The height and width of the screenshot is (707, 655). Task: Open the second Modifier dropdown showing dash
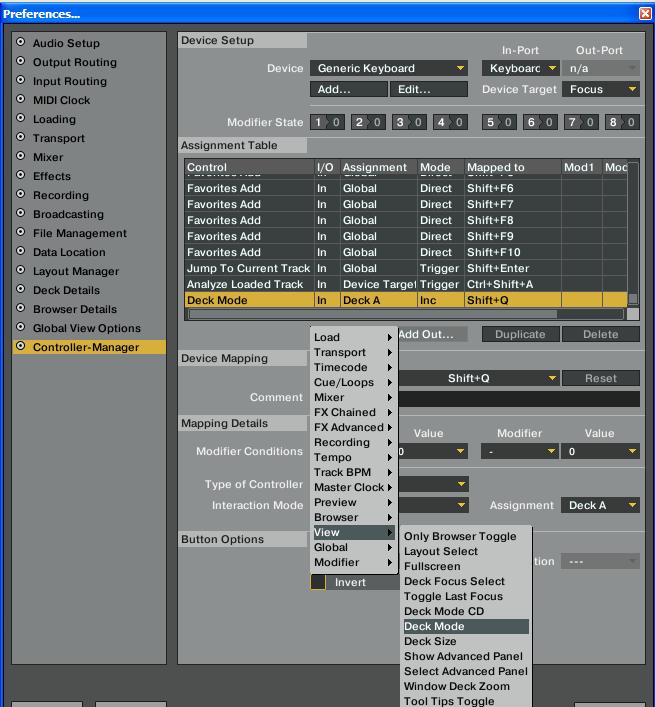(x=519, y=451)
